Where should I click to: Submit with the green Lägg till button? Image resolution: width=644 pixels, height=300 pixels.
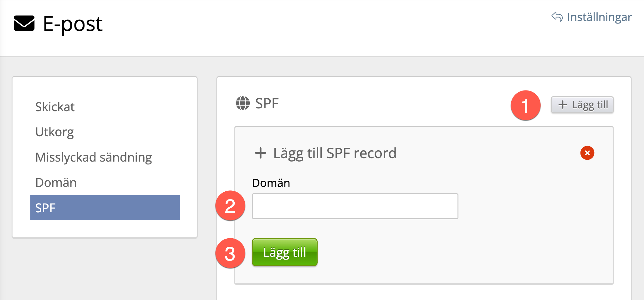click(x=284, y=252)
